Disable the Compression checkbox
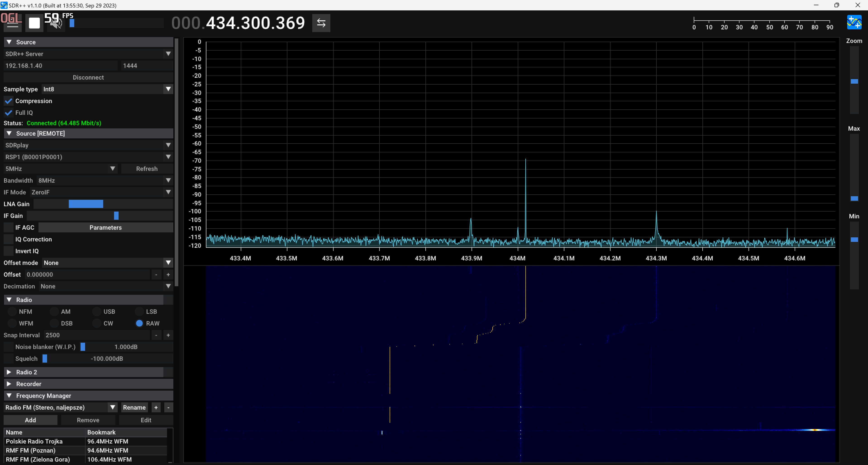This screenshot has height=465, width=868. click(x=9, y=101)
